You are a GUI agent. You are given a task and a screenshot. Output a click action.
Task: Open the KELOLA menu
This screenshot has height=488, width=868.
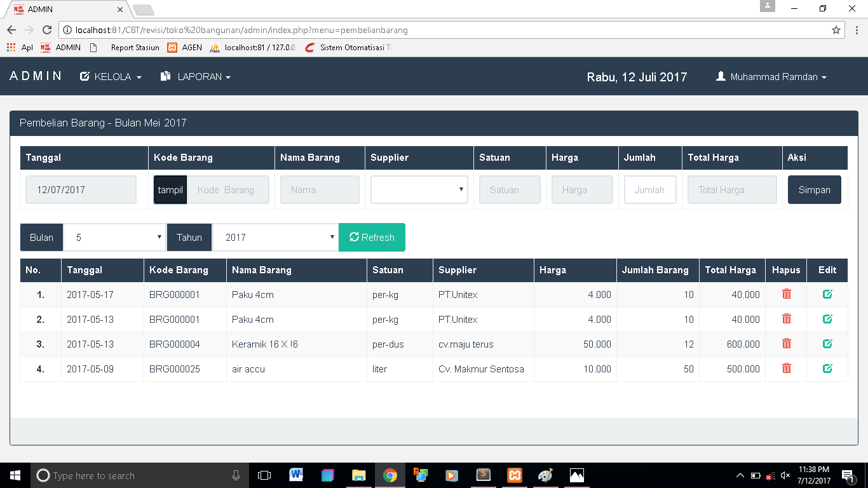(111, 76)
